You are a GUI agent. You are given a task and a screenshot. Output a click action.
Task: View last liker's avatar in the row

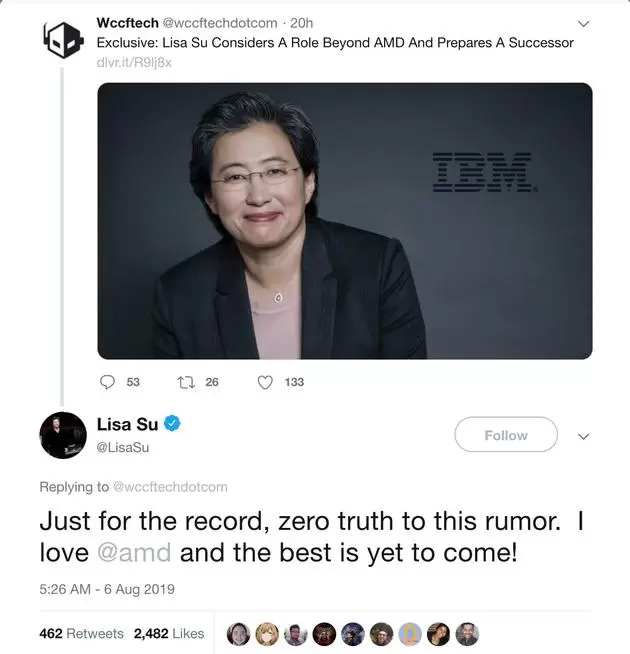(x=467, y=634)
